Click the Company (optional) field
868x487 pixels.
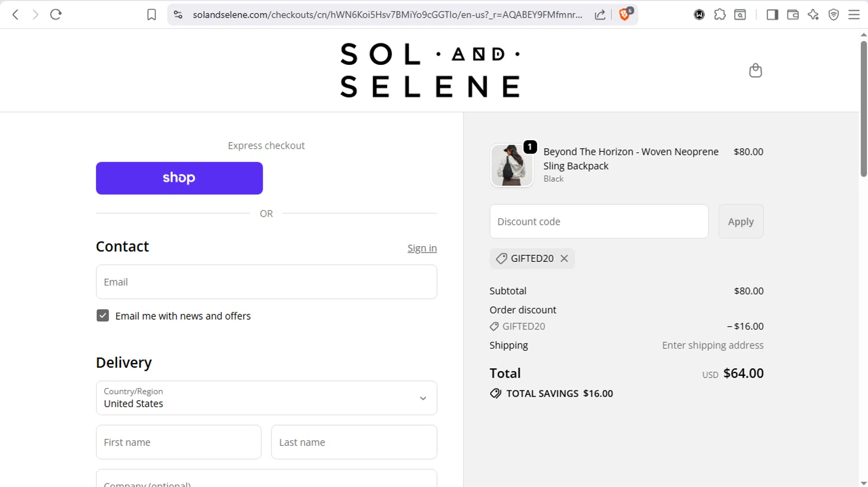[266, 478]
